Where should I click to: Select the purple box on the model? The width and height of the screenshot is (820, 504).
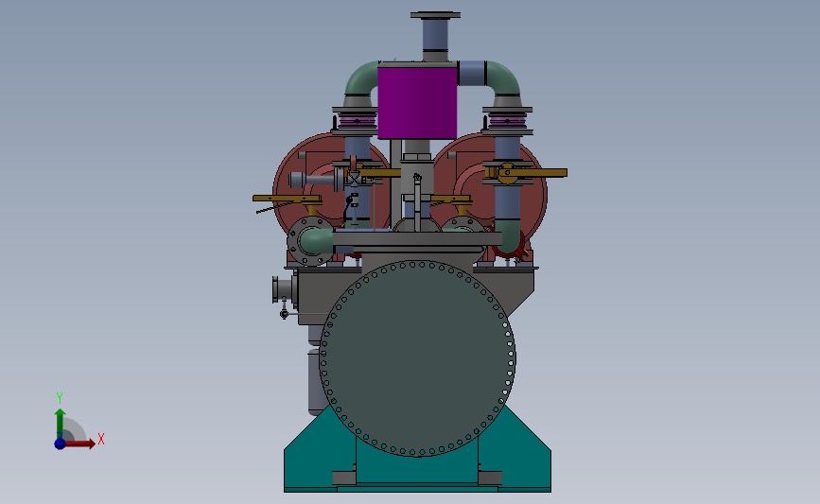[x=417, y=103]
